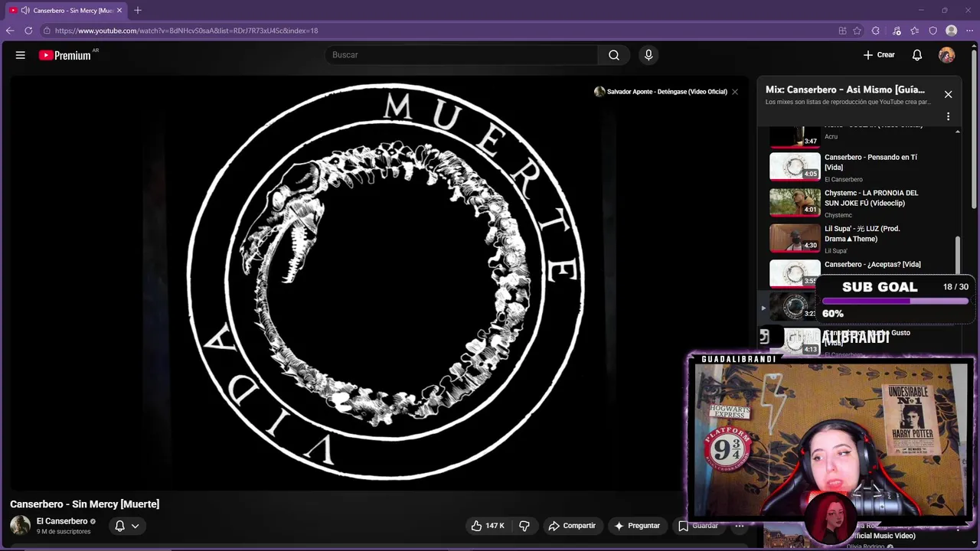Viewport: 980px width, 551px height.
Task: Select the 4:13 playlist video thumbnail
Action: pos(802,341)
